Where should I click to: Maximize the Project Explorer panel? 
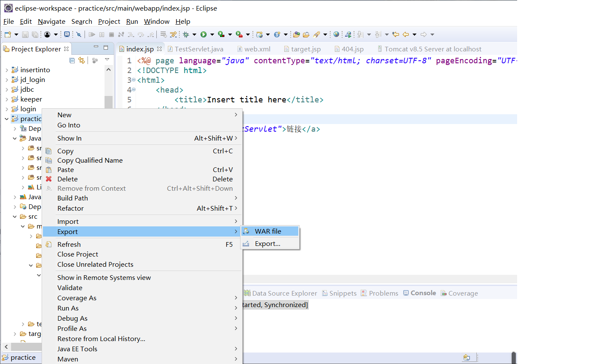(x=106, y=48)
